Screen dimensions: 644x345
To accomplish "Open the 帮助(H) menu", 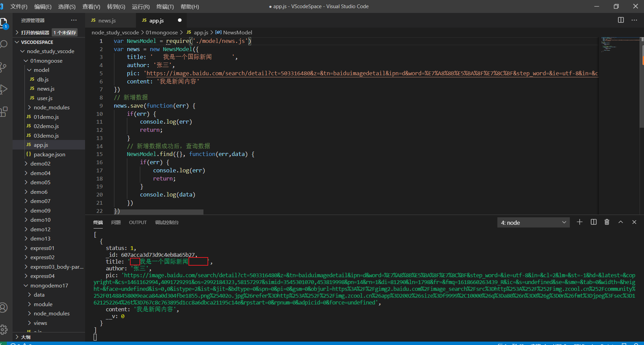I will 190,6.
